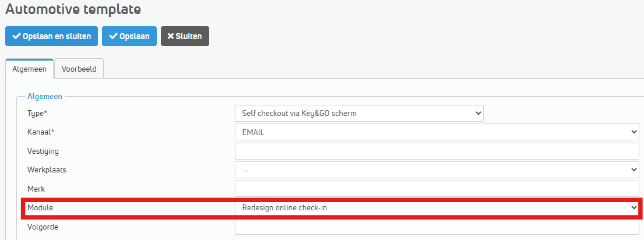
Task: Save the template with the Opslaan button
Action: click(129, 36)
